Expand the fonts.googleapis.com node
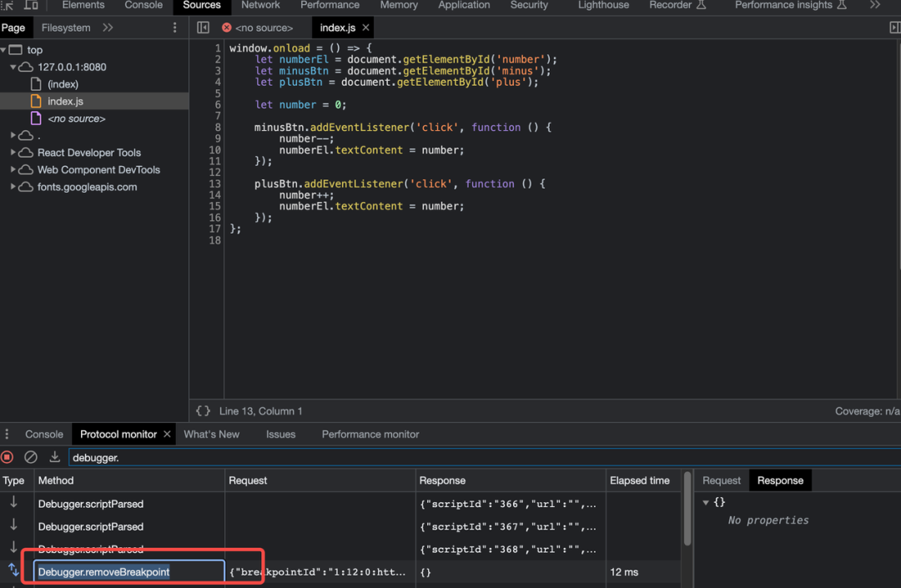 [x=13, y=187]
